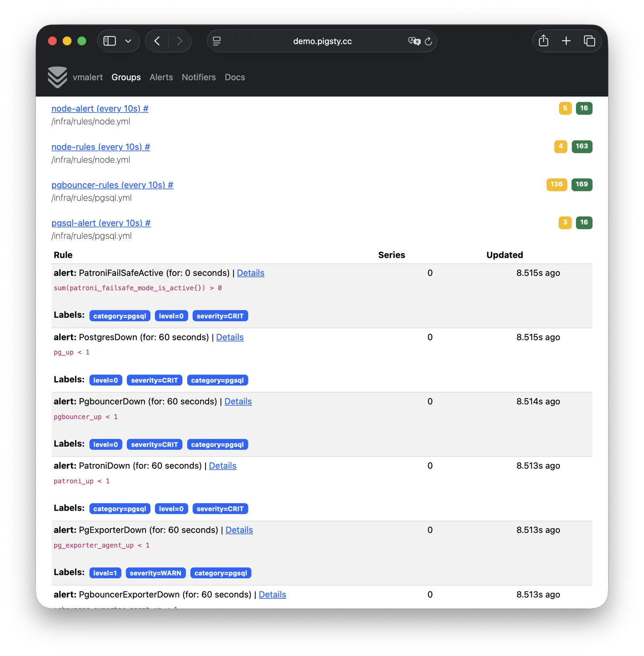The height and width of the screenshot is (656, 644).
Task: Expand the node-alert group
Action: [x=99, y=109]
